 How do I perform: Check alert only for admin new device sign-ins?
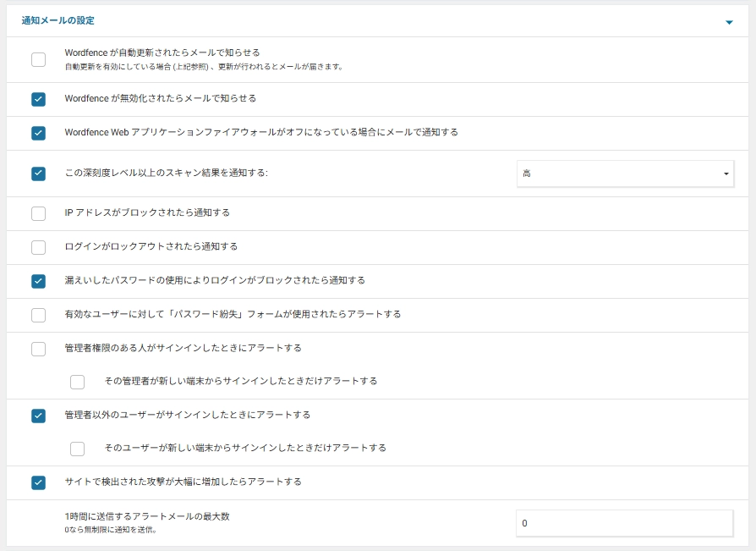(77, 382)
